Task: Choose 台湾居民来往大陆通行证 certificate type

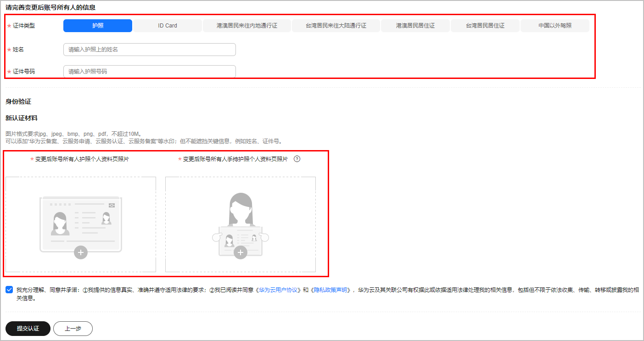Action: [336, 26]
